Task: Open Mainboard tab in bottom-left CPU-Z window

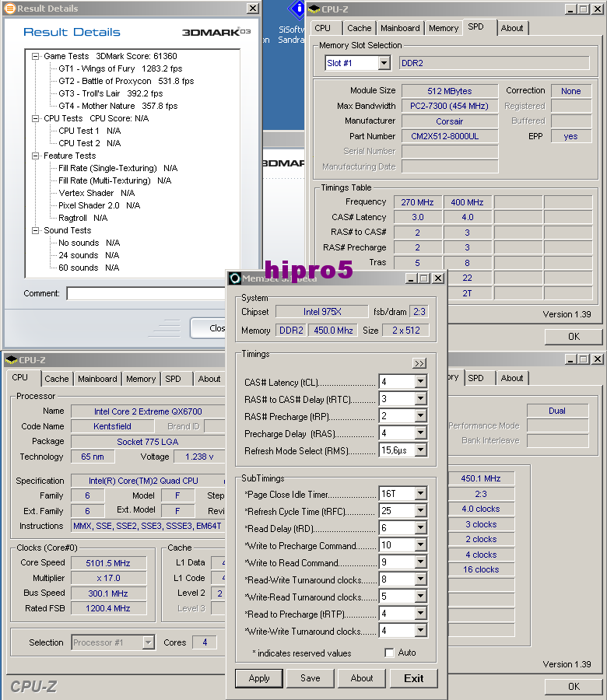Action: click(x=97, y=379)
